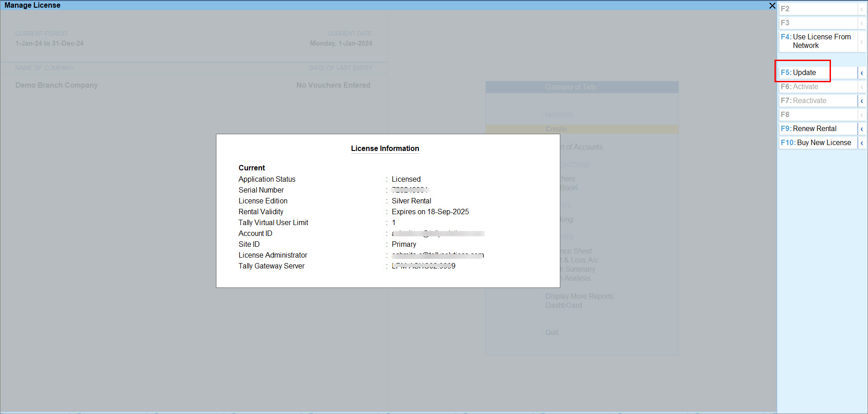Expand chevron beside F10 Buy New License
This screenshot has width=868, height=414.
click(862, 143)
